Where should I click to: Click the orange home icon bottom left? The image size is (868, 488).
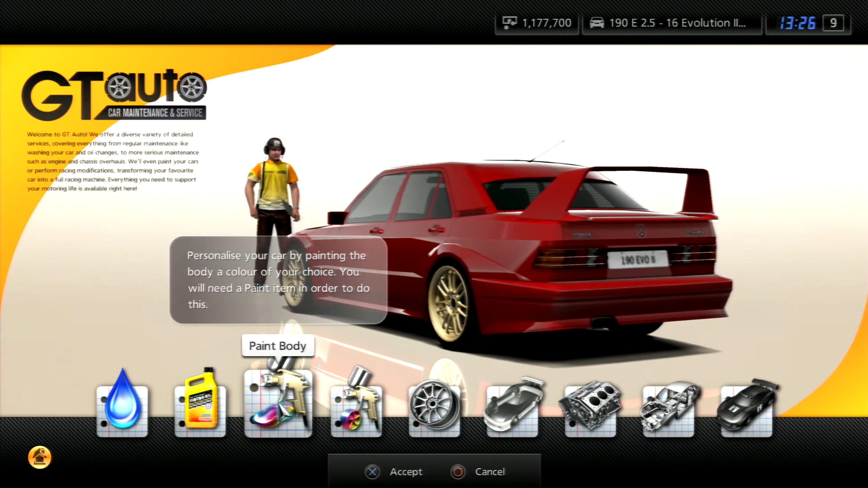(x=39, y=457)
